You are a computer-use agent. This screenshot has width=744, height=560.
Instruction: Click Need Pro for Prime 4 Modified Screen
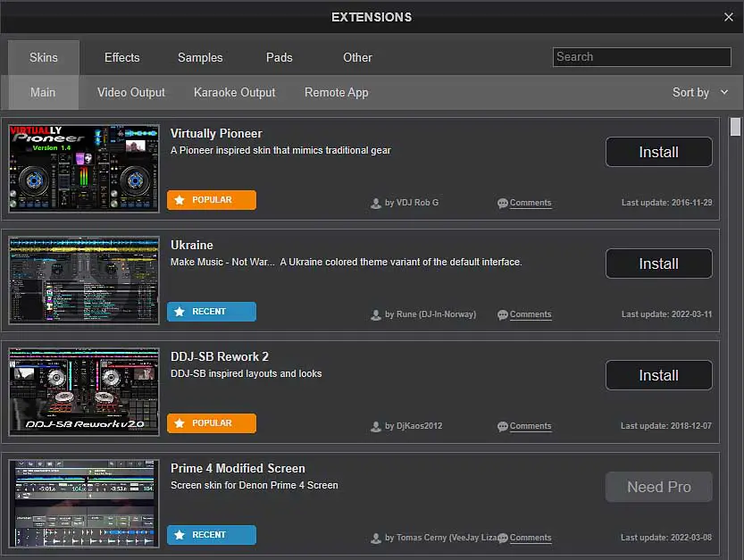pyautogui.click(x=658, y=487)
